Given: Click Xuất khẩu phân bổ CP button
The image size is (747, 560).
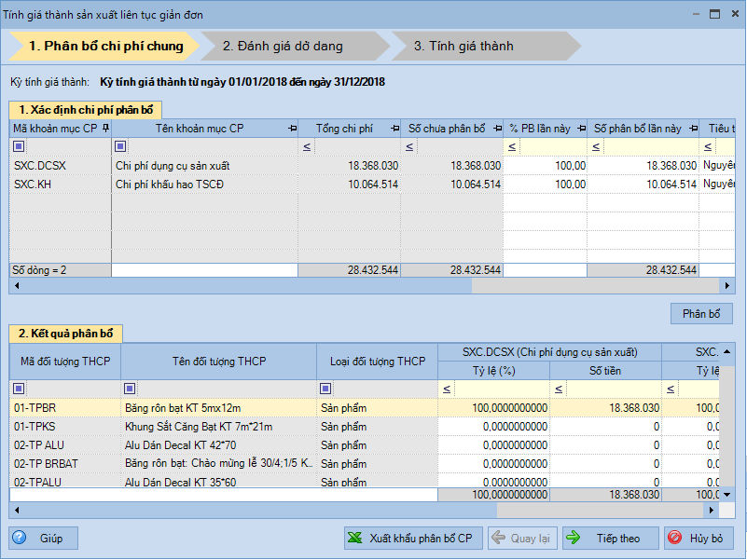Looking at the screenshot, I should click(x=413, y=538).
